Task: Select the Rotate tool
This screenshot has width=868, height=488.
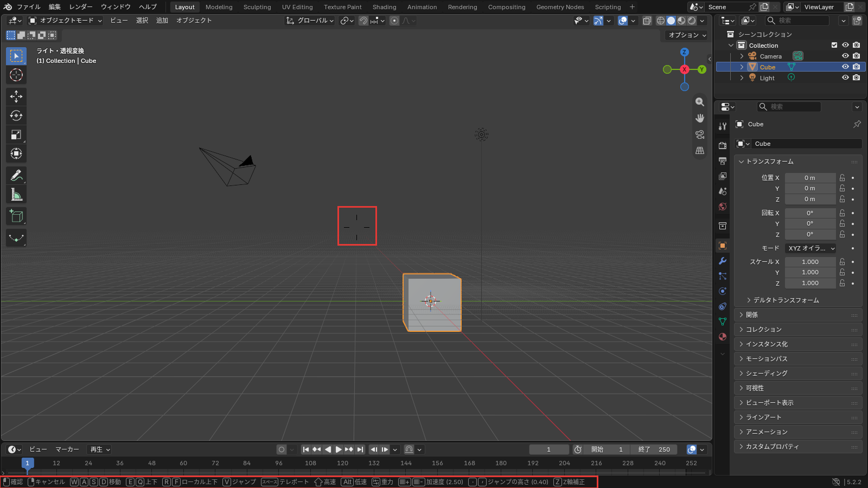Action: 16,115
